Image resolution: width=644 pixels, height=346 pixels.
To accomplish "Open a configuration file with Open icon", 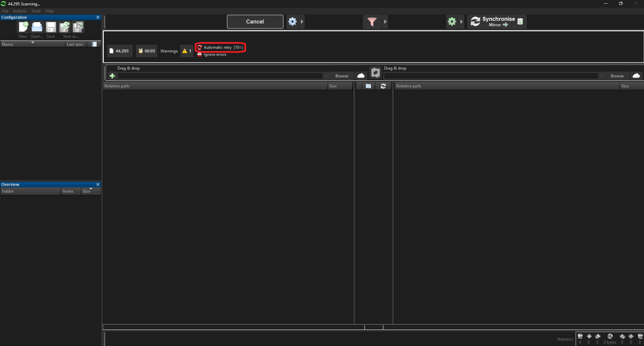I will (x=37, y=27).
